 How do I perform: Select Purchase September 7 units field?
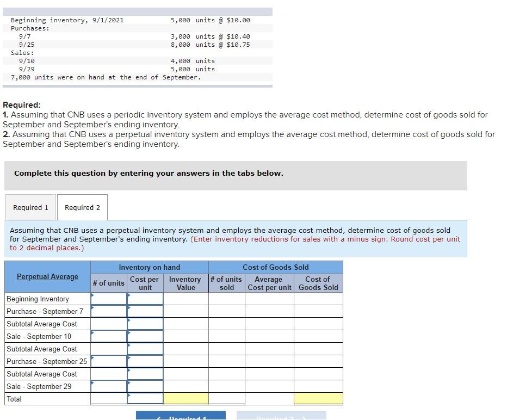pyautogui.click(x=108, y=311)
